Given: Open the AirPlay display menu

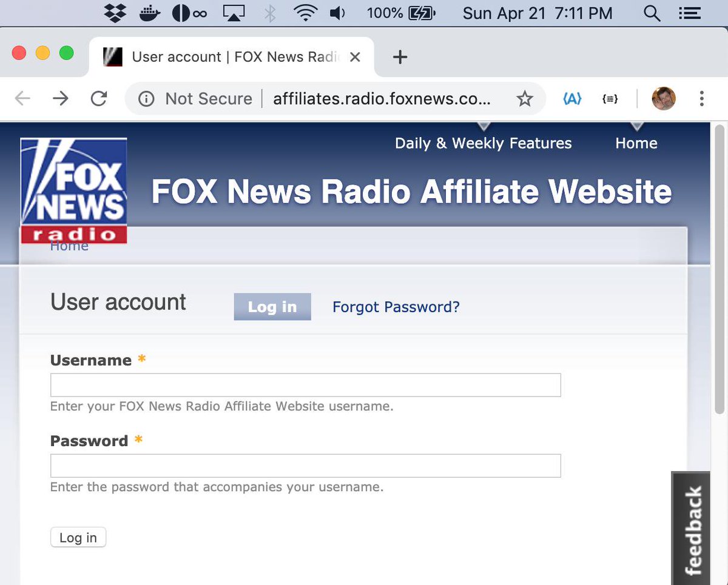Looking at the screenshot, I should [234, 13].
